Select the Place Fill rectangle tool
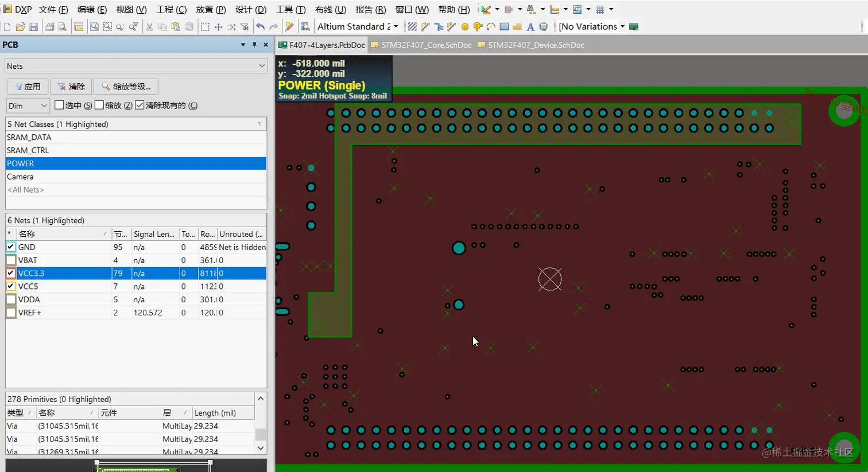The width and height of the screenshot is (868, 472). (x=504, y=27)
